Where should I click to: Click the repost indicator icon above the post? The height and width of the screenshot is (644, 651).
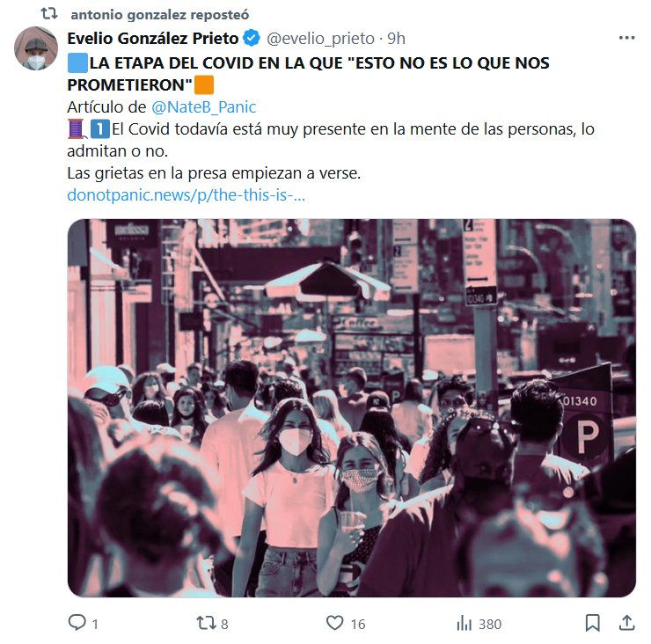(49, 14)
